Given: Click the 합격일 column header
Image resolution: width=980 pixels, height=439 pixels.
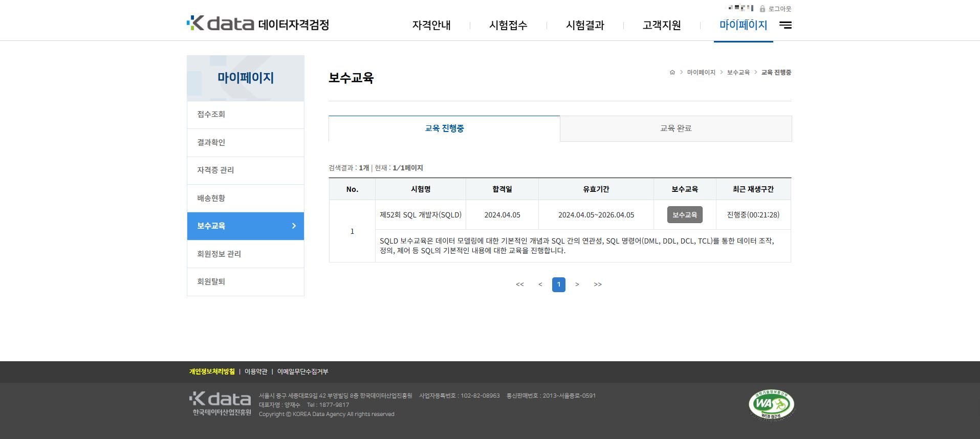Looking at the screenshot, I should click(502, 189).
